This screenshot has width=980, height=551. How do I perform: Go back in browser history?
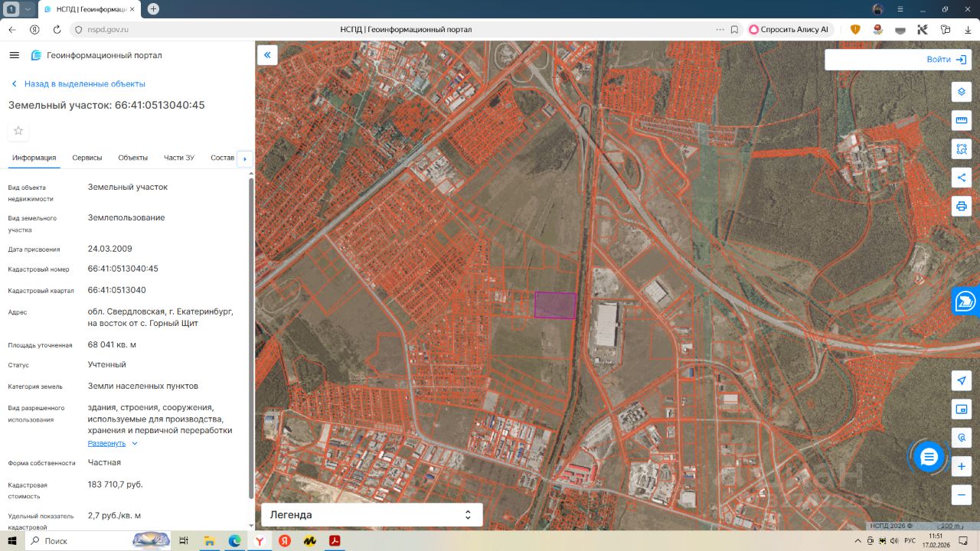[x=12, y=29]
